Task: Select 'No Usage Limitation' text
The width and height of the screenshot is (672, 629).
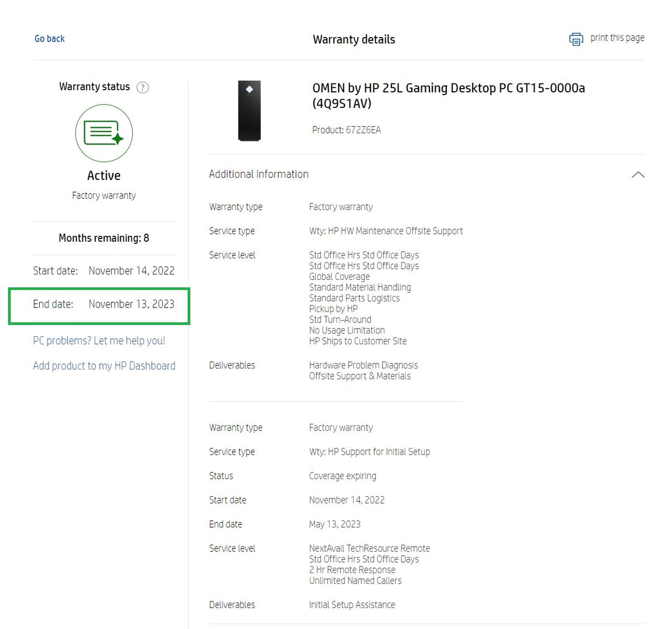Action: [347, 330]
